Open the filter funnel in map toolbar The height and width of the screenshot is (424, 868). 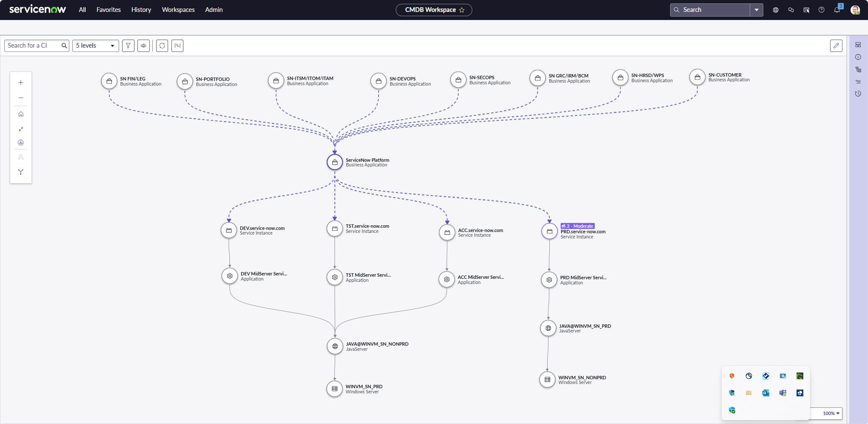coord(128,46)
